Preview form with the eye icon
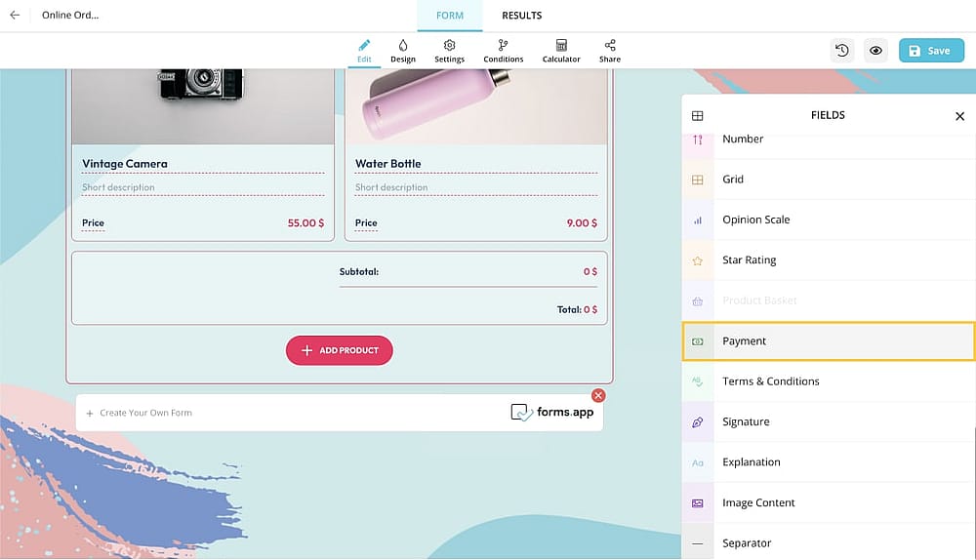 875,51
